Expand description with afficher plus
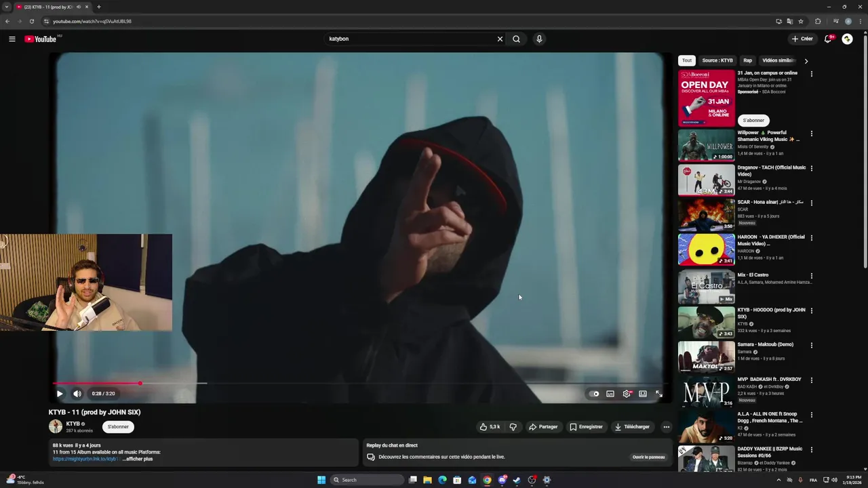The height and width of the screenshot is (488, 868). [138, 459]
